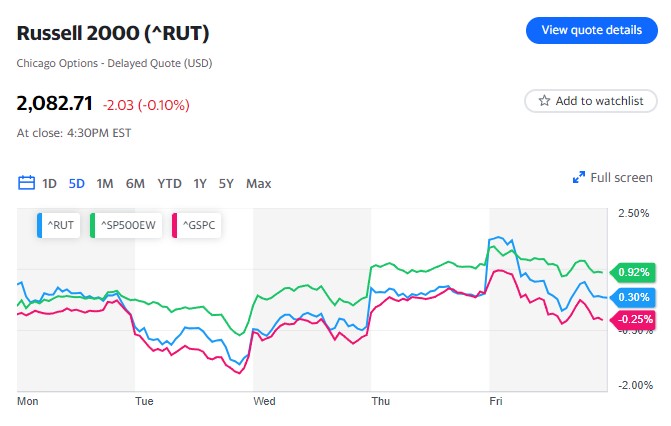Screen dimensions: 671x426
Task: Open the Russell 2000 (^RUT) title link
Action: point(113,33)
